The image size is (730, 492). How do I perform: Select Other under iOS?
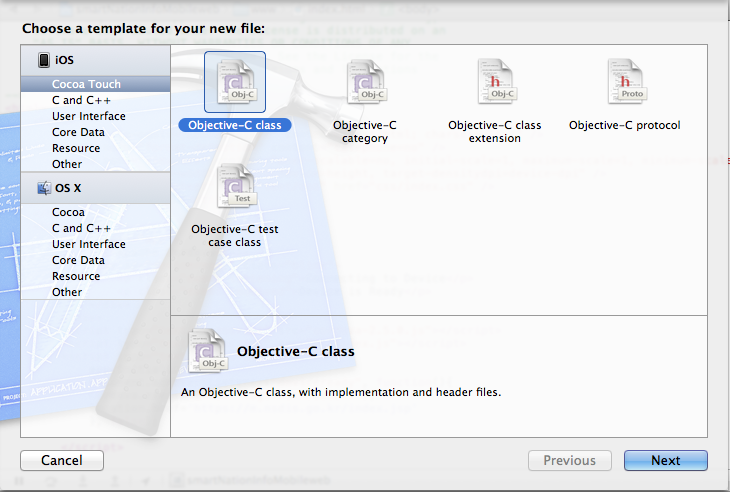click(95, 164)
